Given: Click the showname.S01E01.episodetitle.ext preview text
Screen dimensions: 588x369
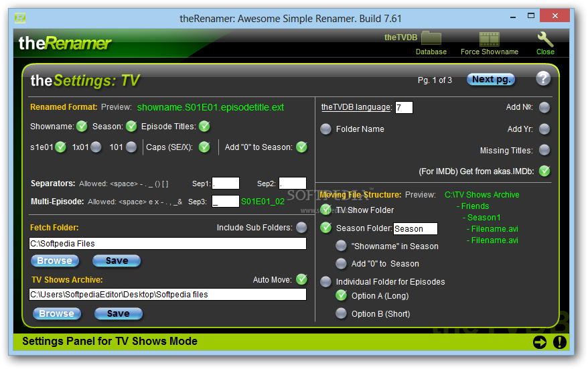Looking at the screenshot, I should (x=210, y=107).
